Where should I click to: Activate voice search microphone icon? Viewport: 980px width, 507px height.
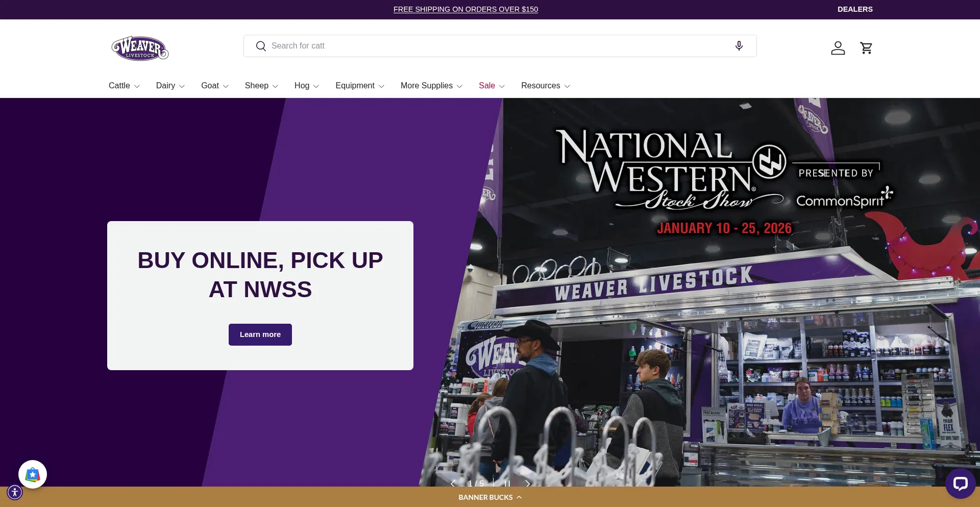coord(739,46)
